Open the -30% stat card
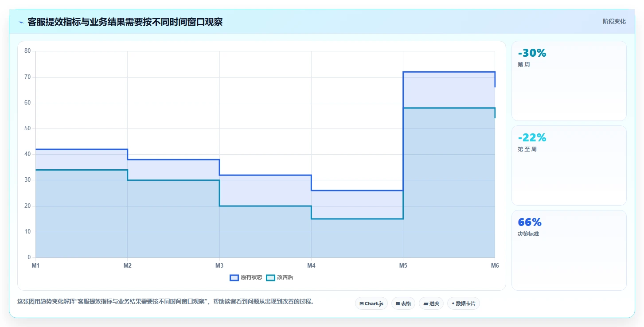 [569, 81]
